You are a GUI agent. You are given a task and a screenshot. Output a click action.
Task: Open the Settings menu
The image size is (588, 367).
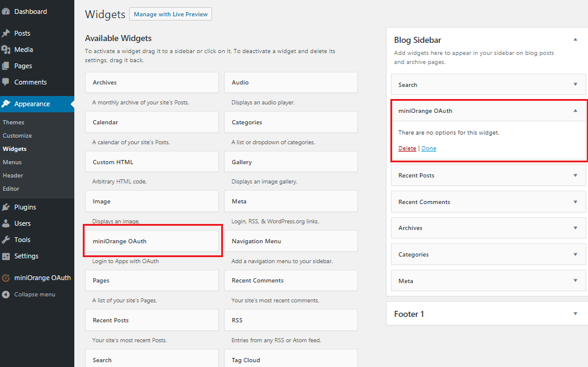point(26,256)
